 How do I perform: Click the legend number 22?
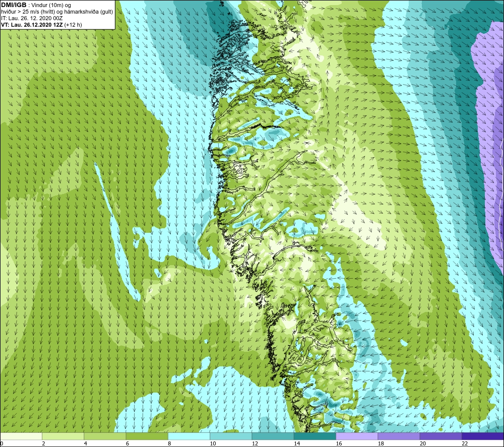click(465, 443)
